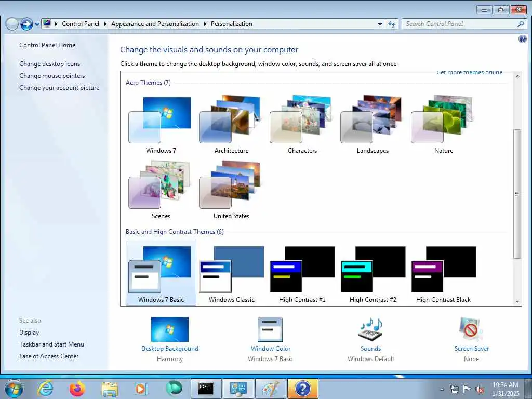Image resolution: width=532 pixels, height=399 pixels.
Task: Click the theme list scroll up arrow
Action: 517,76
